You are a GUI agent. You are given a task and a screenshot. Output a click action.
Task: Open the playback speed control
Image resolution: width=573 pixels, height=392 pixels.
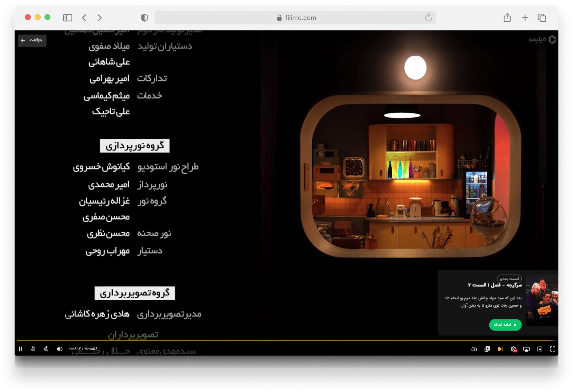pos(474,349)
